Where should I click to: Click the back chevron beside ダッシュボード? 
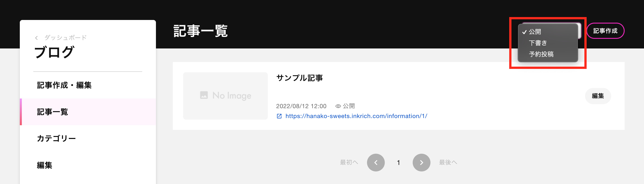pyautogui.click(x=36, y=38)
